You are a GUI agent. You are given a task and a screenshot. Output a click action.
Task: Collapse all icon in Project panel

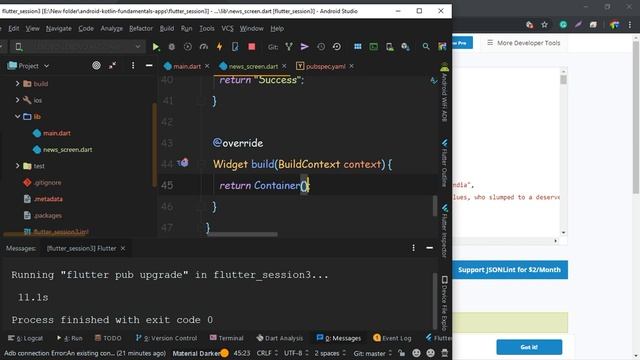click(113, 65)
